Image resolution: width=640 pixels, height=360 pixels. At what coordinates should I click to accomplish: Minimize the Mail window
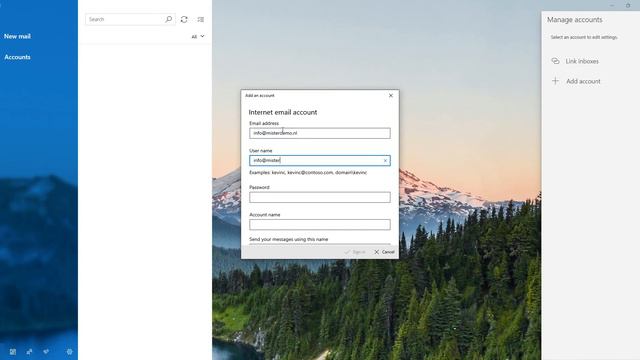[x=611, y=5]
